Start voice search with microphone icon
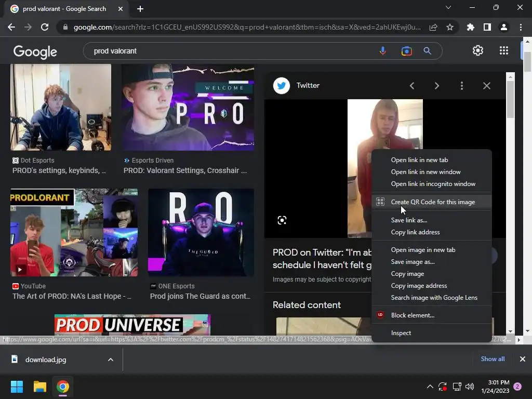 click(x=383, y=51)
